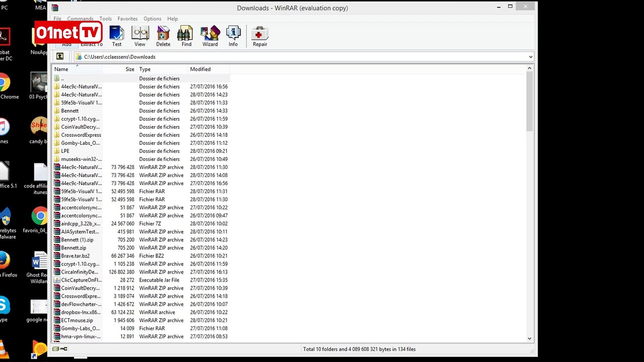Sort by the Name column header
This screenshot has width=644, height=362.
tap(78, 69)
